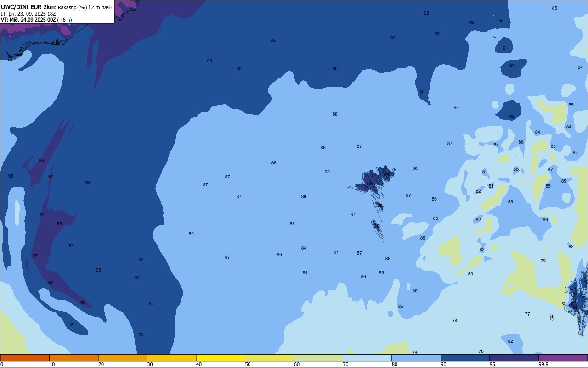Click the '100' humidity value on the islands

pos(370,184)
